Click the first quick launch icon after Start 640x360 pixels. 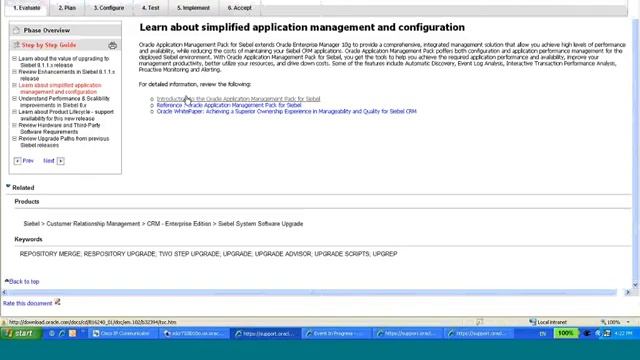click(52, 333)
